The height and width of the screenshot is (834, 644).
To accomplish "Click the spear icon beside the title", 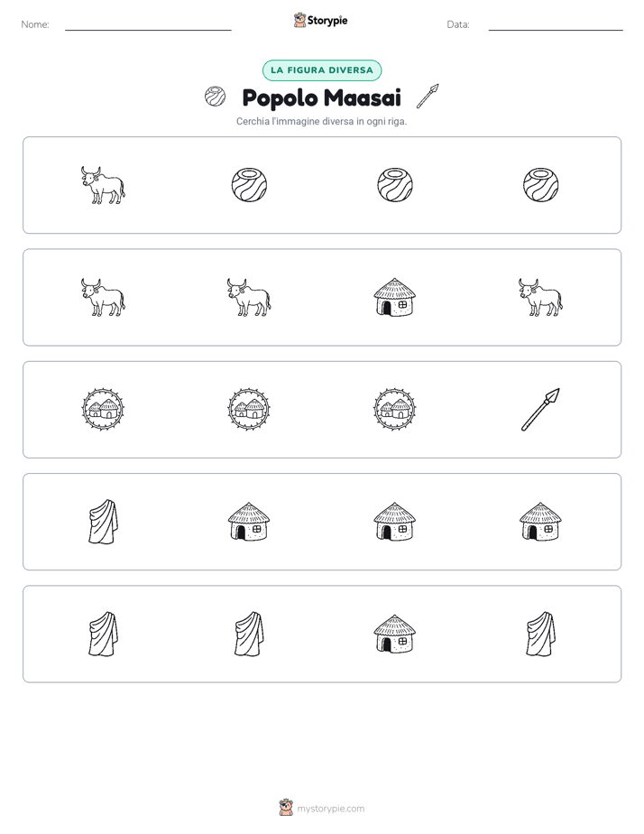I will [428, 97].
